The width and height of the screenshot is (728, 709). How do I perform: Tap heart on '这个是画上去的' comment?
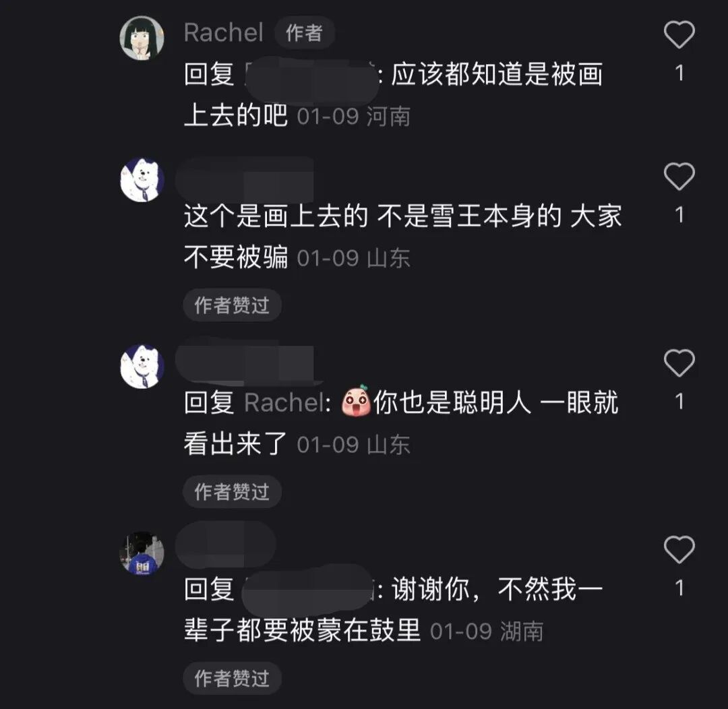coord(679,176)
